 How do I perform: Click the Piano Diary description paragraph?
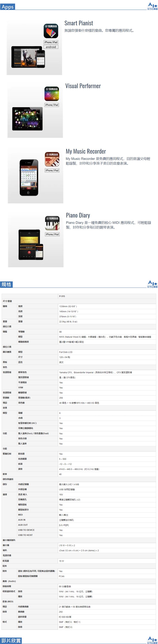(109, 225)
